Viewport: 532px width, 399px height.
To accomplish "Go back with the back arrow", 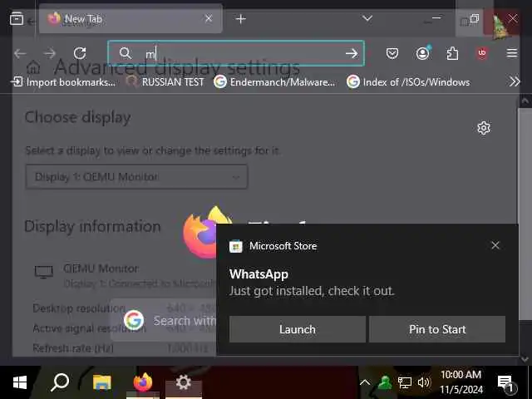I will point(20,53).
